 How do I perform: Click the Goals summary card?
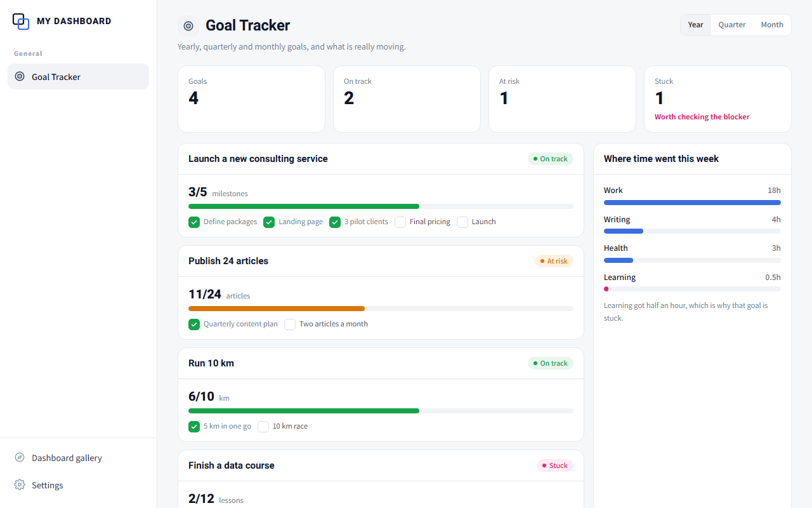click(251, 99)
